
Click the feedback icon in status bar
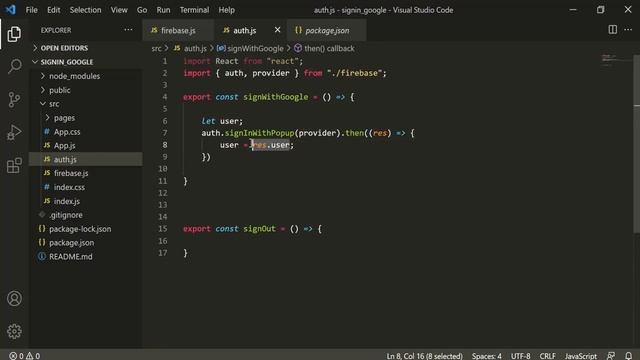coord(611,356)
